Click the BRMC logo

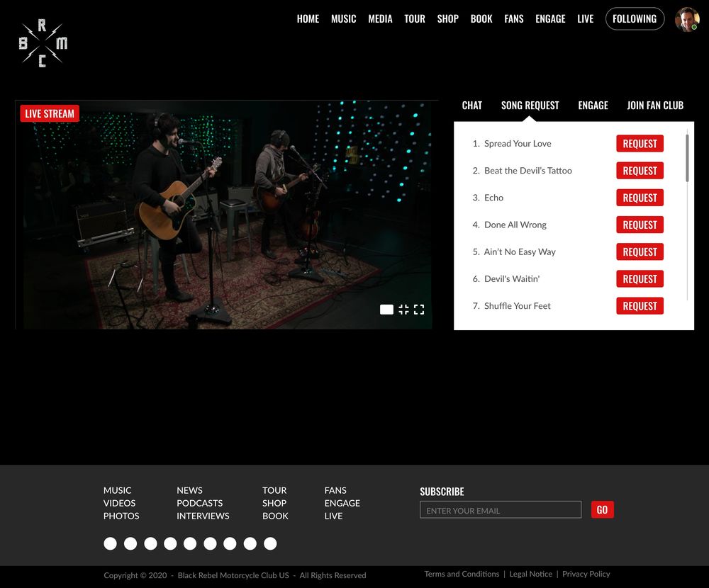tap(43, 43)
